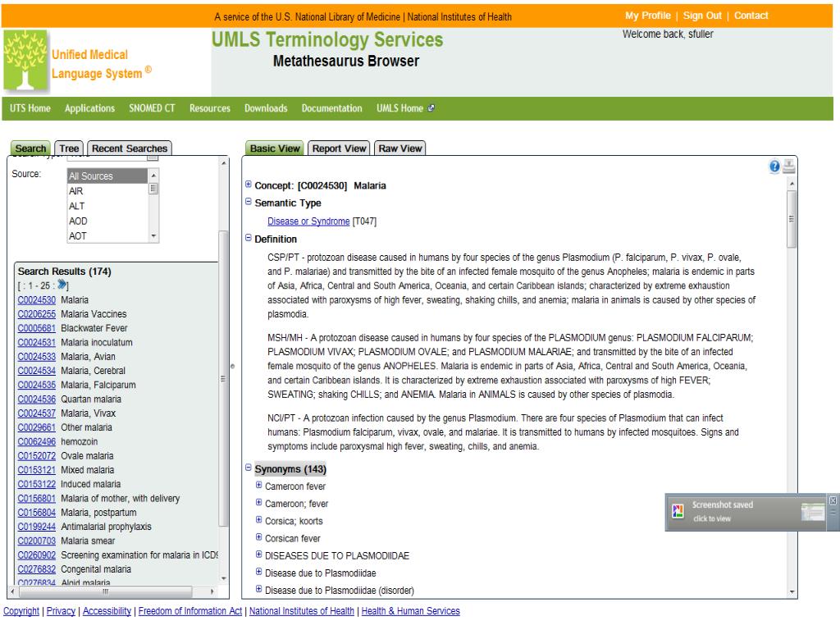Open C0200703 Malaria smear result
Viewport: 840px width, 630px height.
(36, 541)
